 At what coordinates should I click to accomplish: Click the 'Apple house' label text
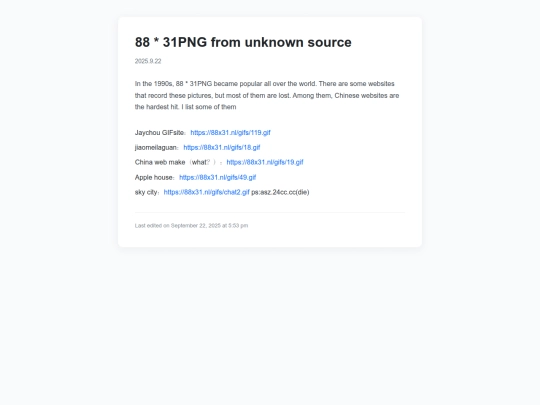tap(154, 177)
